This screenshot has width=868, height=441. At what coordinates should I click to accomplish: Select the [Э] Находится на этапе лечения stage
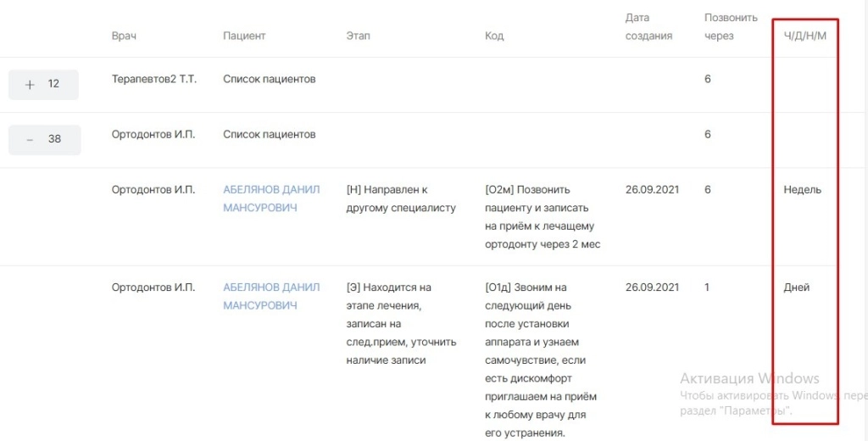[401, 323]
